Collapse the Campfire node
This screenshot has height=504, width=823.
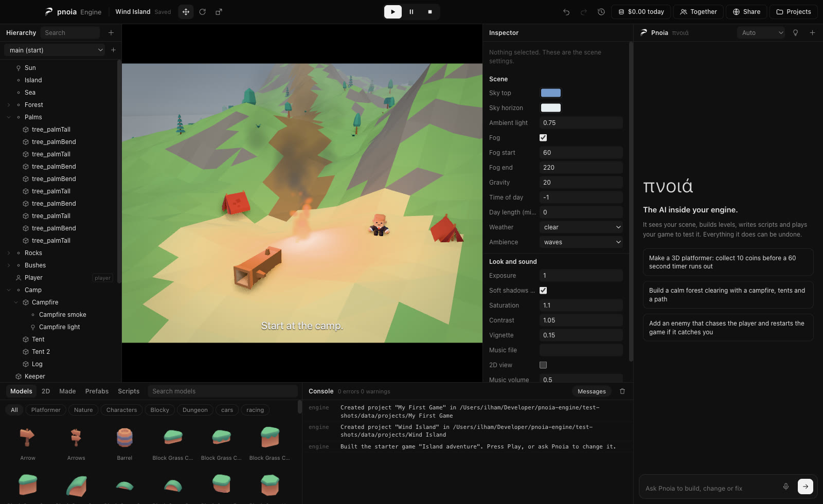16,302
